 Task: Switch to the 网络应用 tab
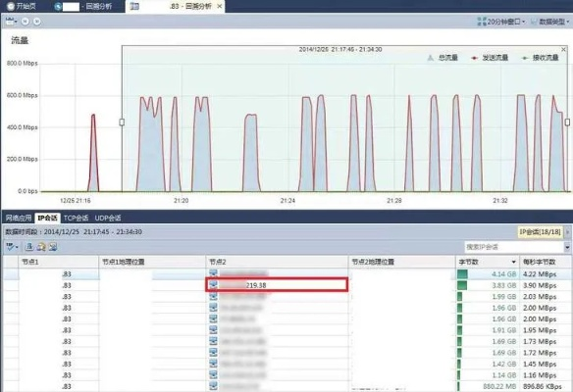tap(19, 218)
